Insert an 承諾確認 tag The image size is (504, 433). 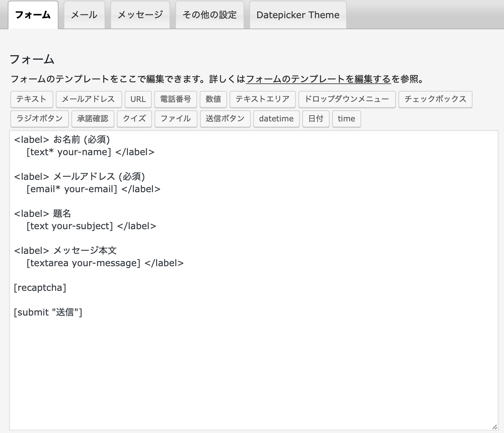(x=93, y=119)
